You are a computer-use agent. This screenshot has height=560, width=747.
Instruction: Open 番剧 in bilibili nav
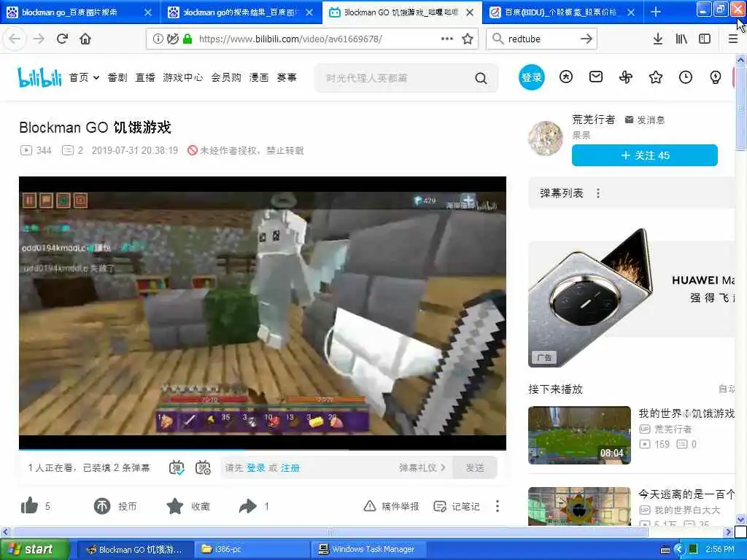pos(117,77)
